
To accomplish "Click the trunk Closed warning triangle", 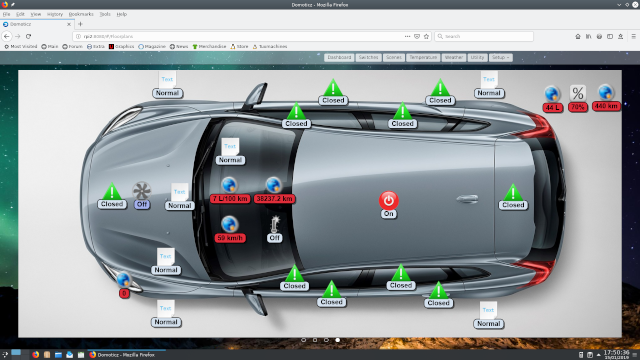I will (x=513, y=192).
